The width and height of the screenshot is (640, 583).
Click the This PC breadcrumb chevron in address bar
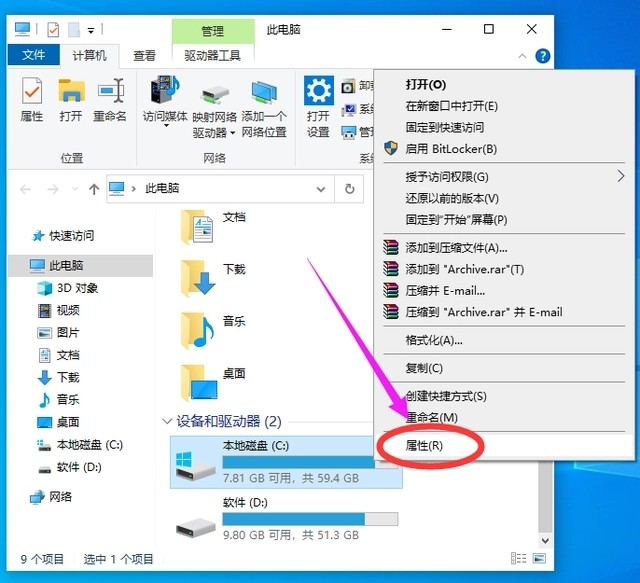tap(133, 189)
